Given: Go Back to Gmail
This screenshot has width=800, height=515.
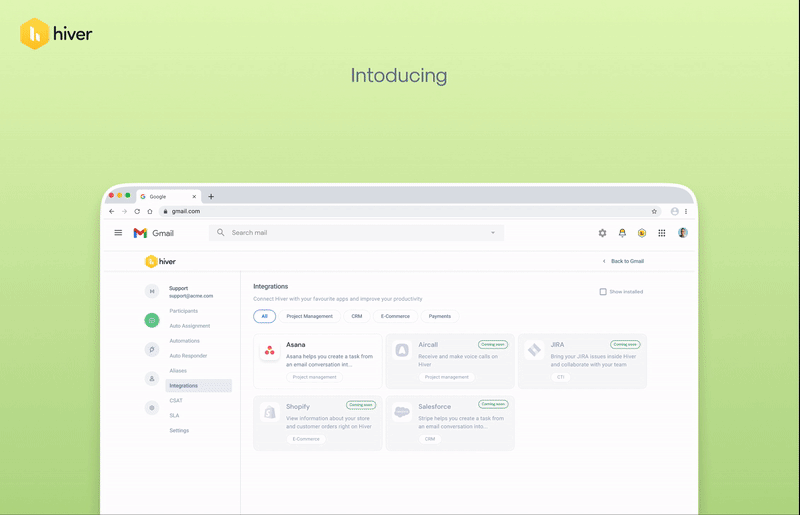Looking at the screenshot, I should [623, 261].
